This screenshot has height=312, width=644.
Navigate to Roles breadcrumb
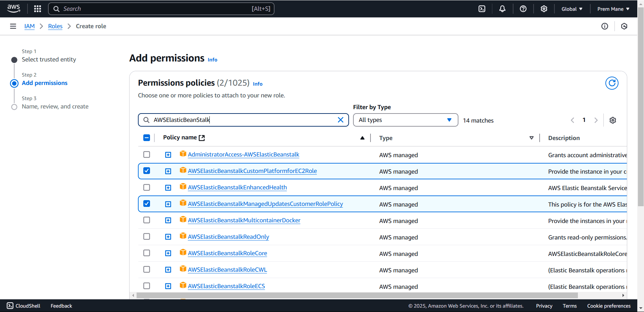55,26
